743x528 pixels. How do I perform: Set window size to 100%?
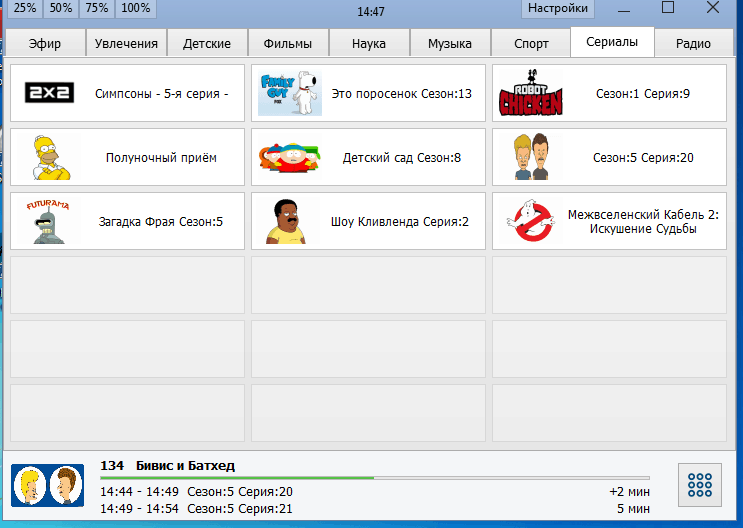(136, 8)
